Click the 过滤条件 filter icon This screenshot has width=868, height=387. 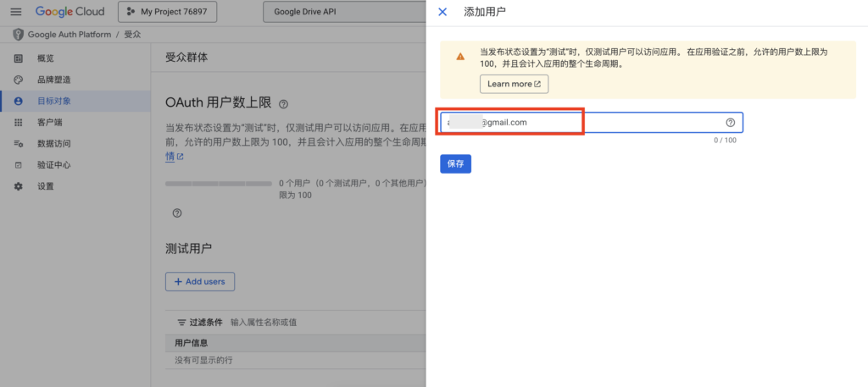181,323
